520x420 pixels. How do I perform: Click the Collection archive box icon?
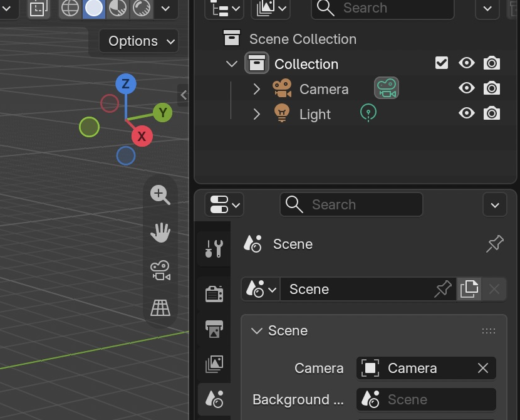[x=257, y=63]
